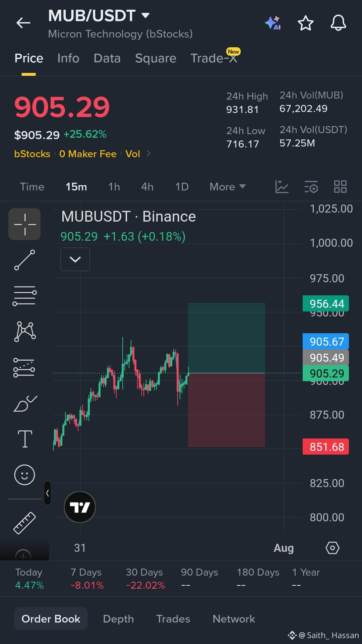Image resolution: width=362 pixels, height=644 pixels.
Task: Tap the TradingView logo badge
Action: click(x=80, y=507)
